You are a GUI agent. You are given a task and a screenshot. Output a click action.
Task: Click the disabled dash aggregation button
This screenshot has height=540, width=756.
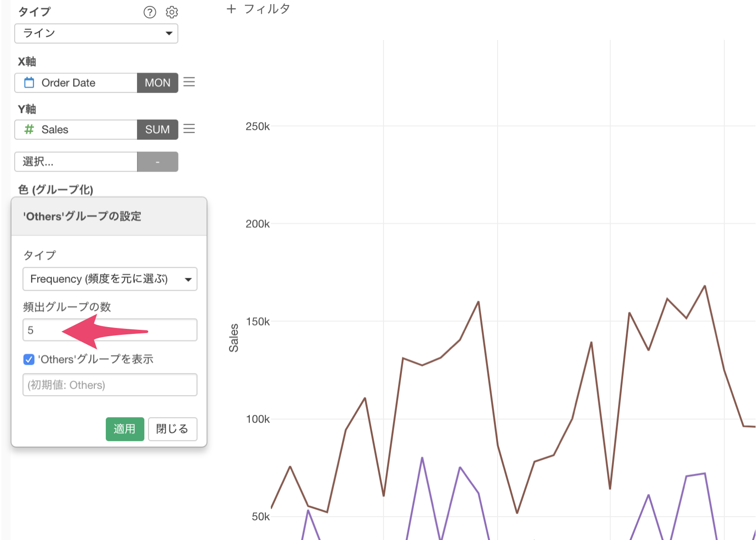click(x=157, y=162)
